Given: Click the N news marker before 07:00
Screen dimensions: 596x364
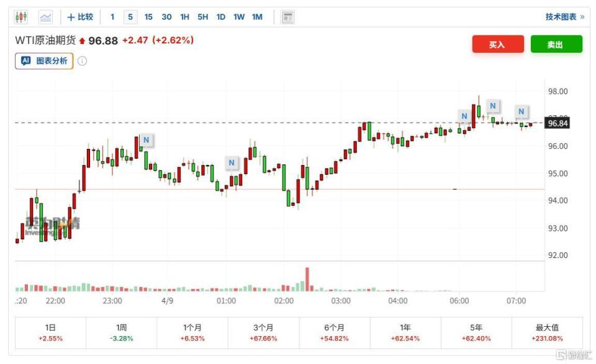Looking at the screenshot, I should (521, 112).
